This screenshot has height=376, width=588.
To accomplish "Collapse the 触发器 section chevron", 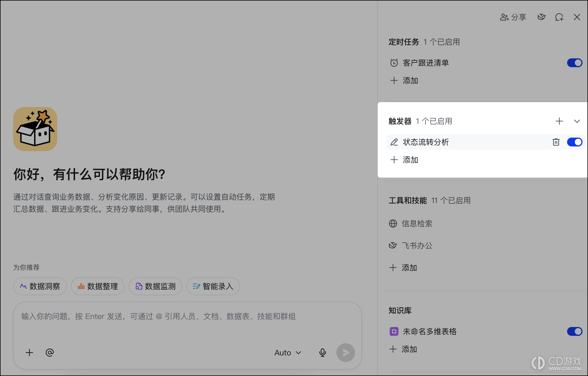I will [577, 121].
